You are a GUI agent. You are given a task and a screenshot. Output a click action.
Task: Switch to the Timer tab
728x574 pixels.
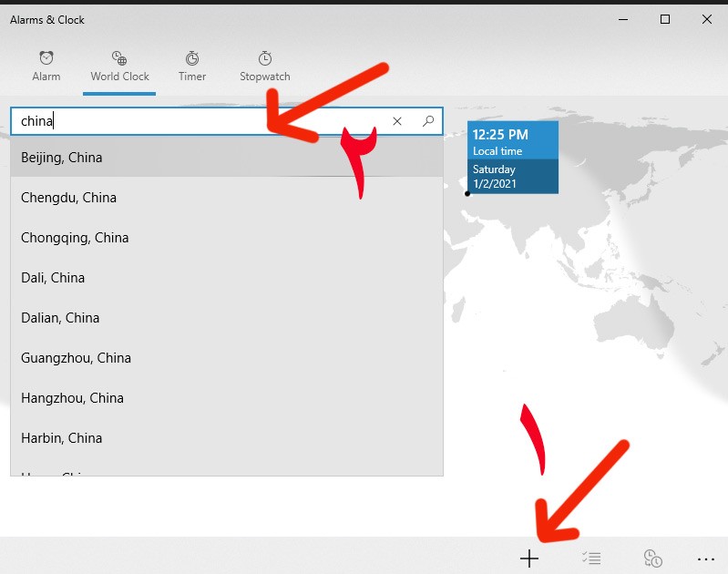tap(191, 67)
